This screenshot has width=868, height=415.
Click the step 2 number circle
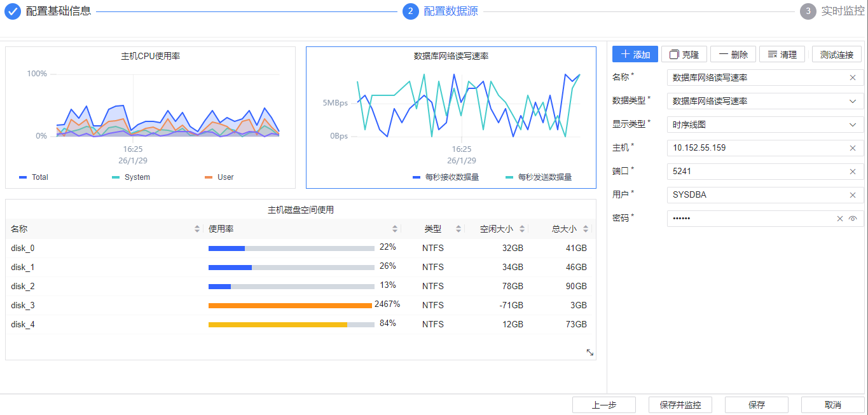click(410, 11)
